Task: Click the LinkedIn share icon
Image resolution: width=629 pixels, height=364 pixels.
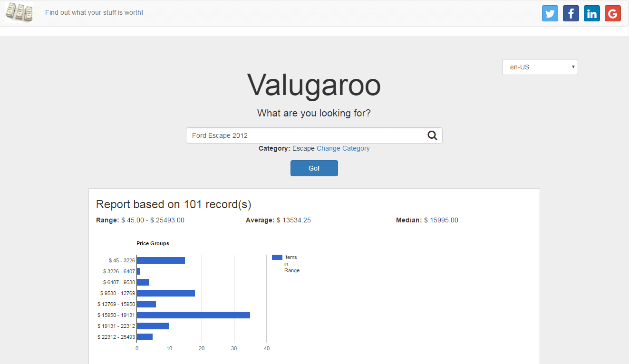Action: pos(592,13)
